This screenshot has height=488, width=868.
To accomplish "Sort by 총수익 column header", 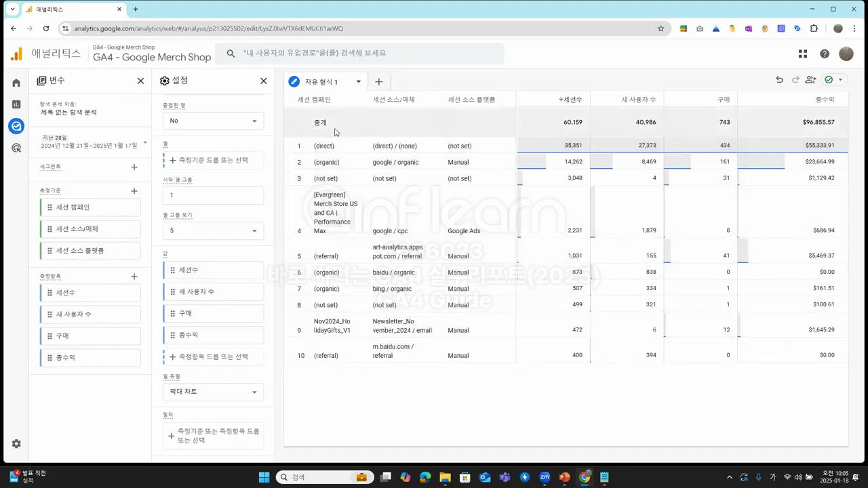I will coord(825,100).
